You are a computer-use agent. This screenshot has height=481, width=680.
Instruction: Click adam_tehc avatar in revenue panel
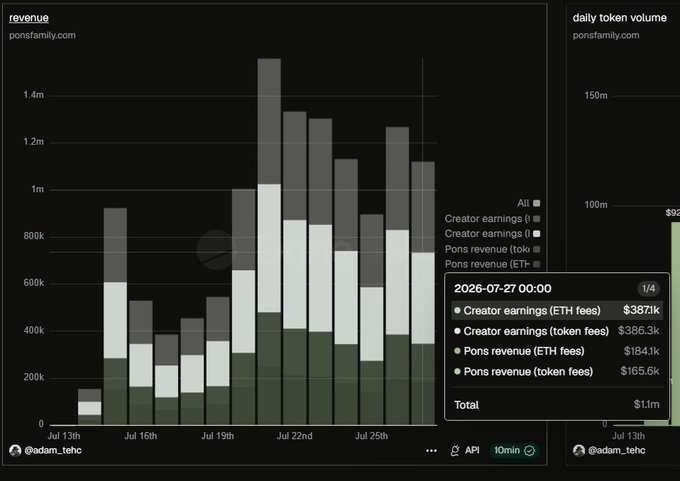[x=15, y=451]
